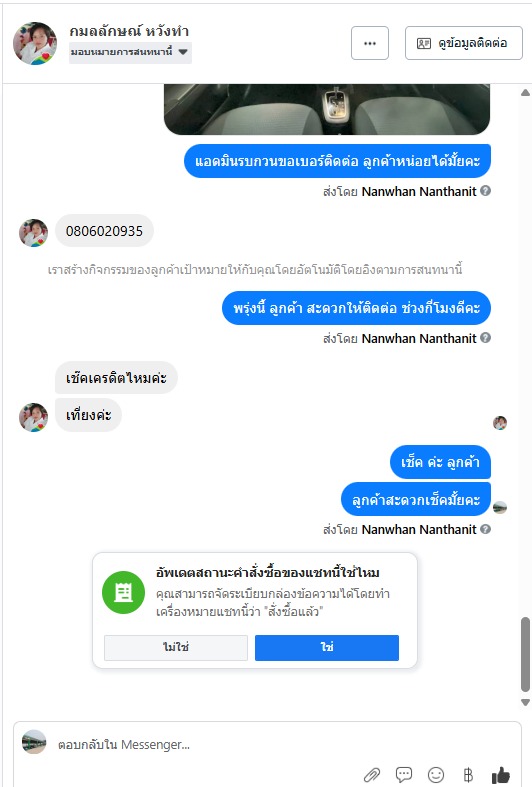The height and width of the screenshot is (787, 532).
Task: Click the baht payment request icon
Action: pos(468,774)
